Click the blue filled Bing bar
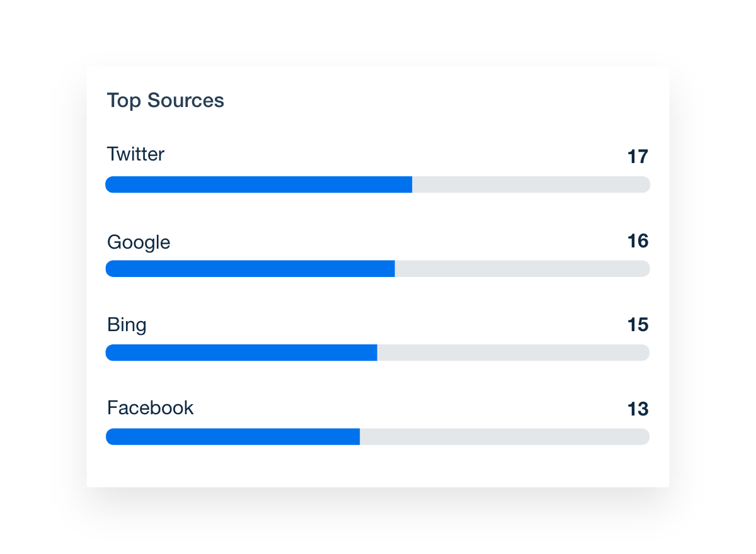 tap(241, 353)
